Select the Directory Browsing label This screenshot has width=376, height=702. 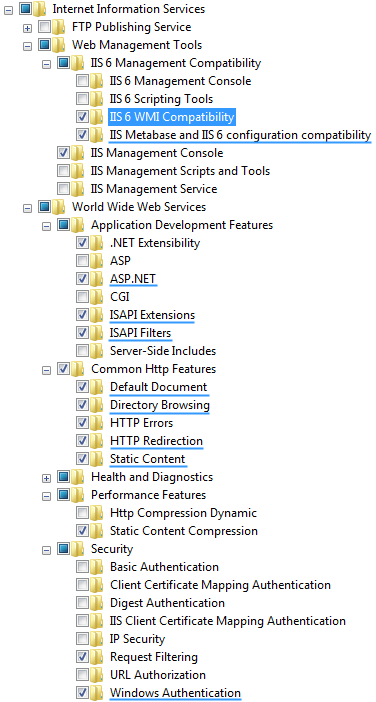[160, 405]
